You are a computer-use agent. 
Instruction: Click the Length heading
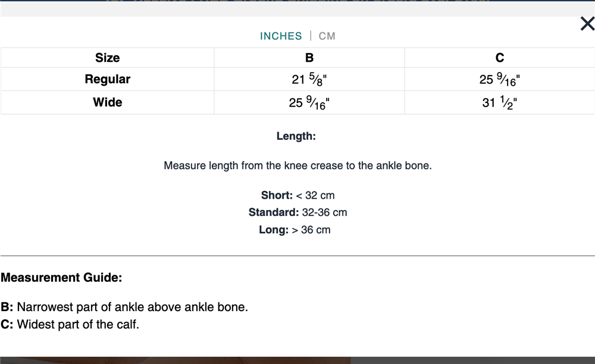click(x=296, y=136)
